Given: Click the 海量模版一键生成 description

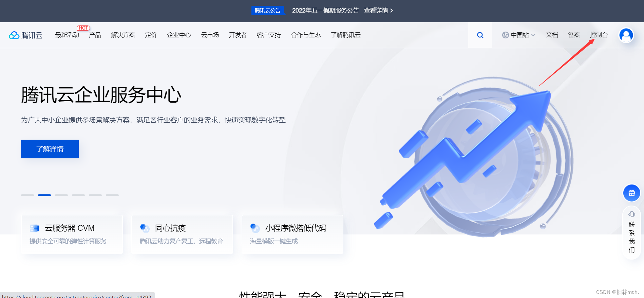Looking at the screenshot, I should click(274, 241).
